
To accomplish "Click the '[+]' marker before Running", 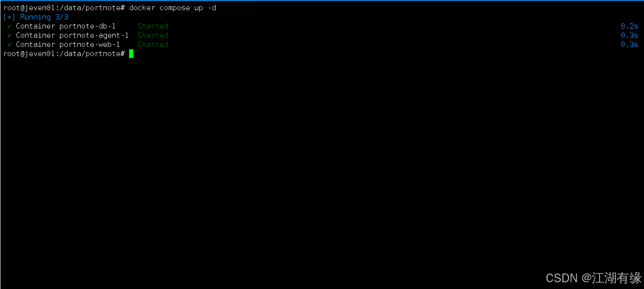I will 9,17.
